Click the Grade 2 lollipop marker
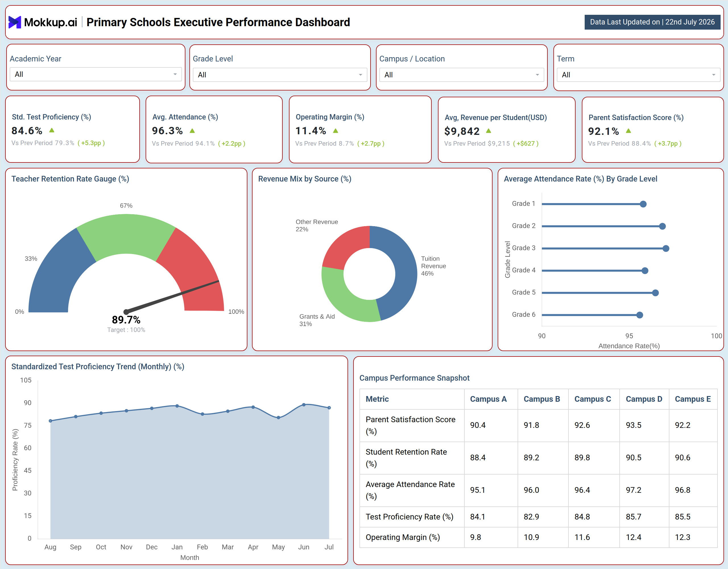 click(x=662, y=226)
